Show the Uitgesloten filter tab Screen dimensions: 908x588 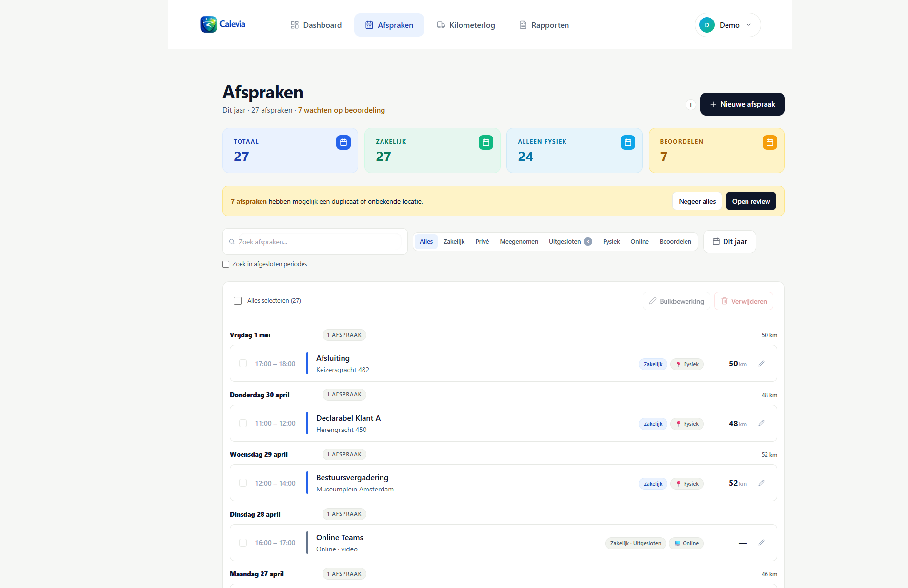coord(570,242)
